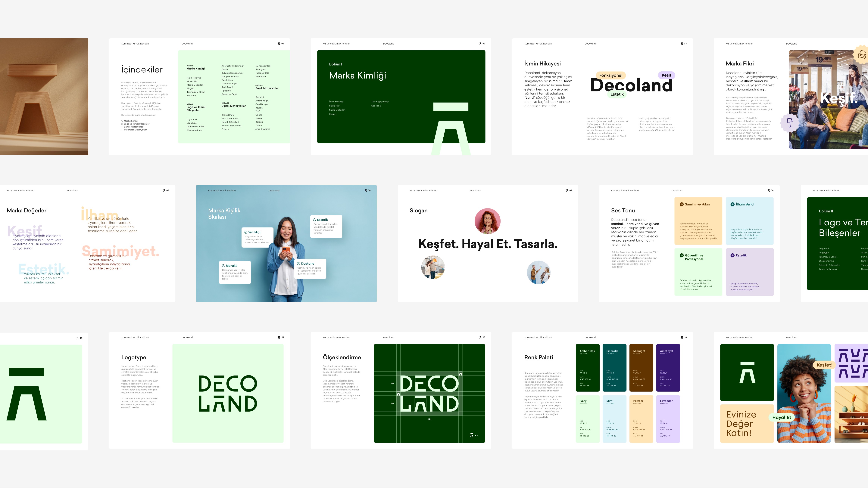Screen dimensions: 868x488
Task: Click the Logomark item in Bölüm II list
Action: click(824, 249)
